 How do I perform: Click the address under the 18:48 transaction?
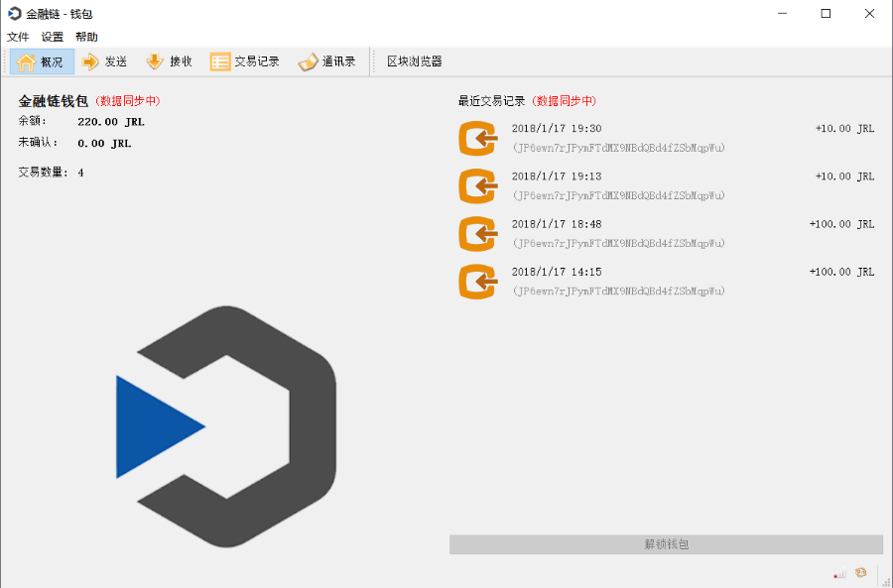(x=618, y=244)
